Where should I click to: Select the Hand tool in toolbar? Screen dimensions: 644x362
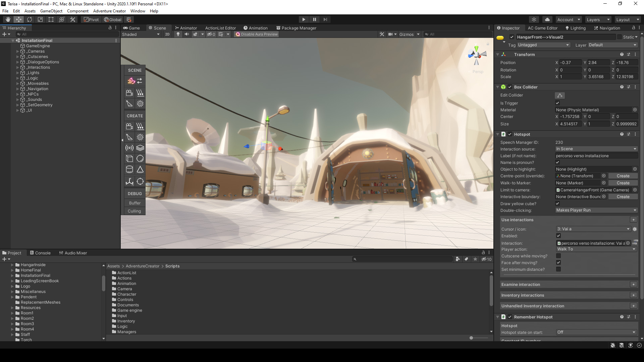[x=8, y=19]
